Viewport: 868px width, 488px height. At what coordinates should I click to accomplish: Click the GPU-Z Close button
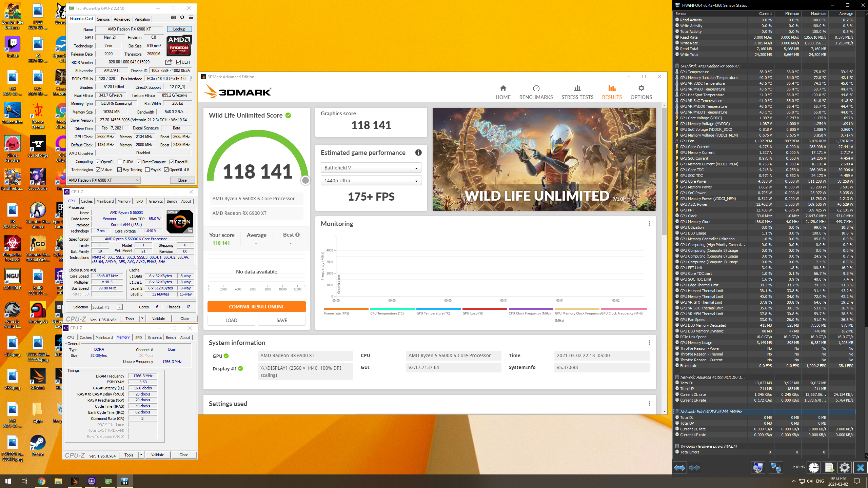pos(182,180)
